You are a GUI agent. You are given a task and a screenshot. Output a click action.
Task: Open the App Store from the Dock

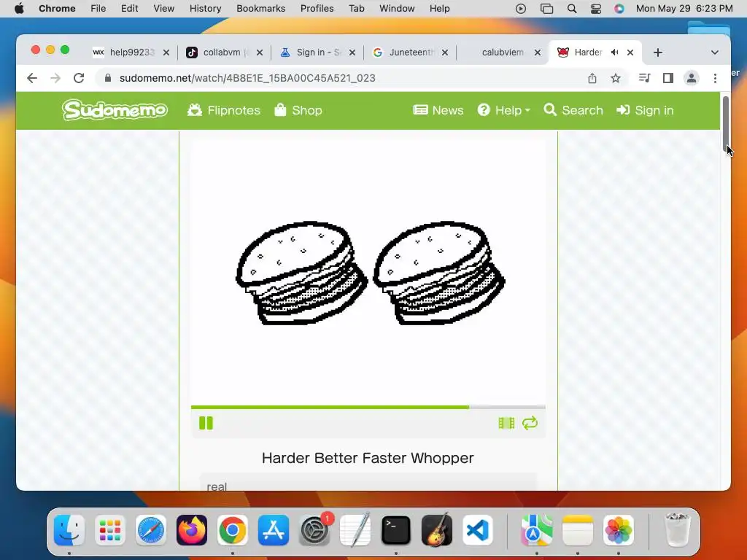[x=274, y=530]
